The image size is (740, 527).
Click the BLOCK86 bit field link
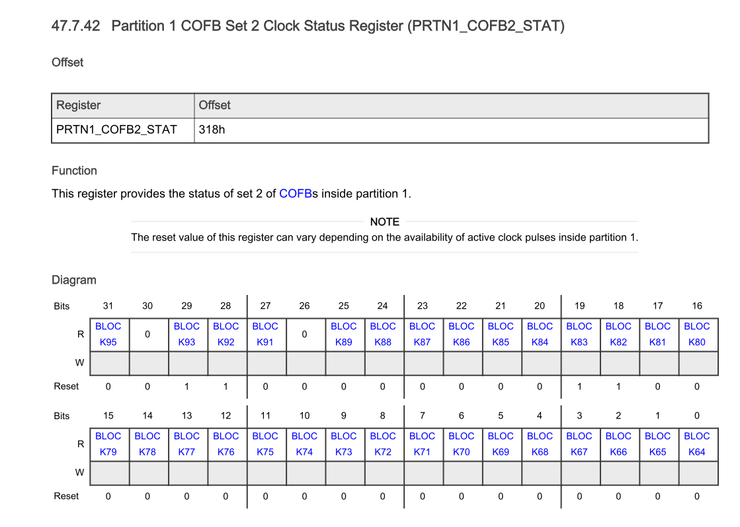click(461, 334)
